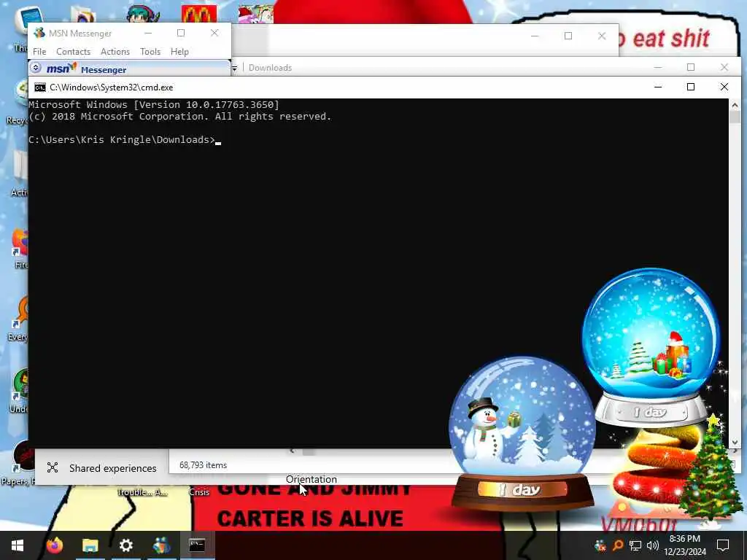Open the File menu in MSN Messenger
Image resolution: width=747 pixels, height=560 pixels.
click(x=39, y=52)
